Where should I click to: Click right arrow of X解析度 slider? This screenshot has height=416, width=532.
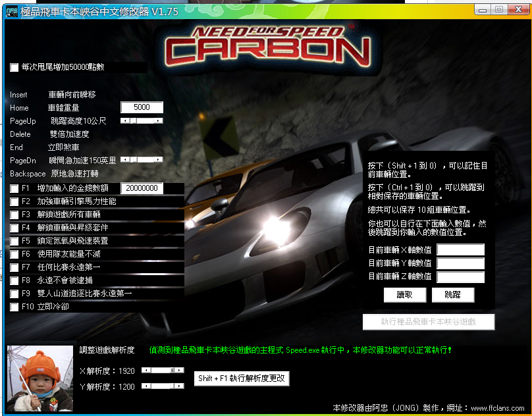click(x=180, y=370)
